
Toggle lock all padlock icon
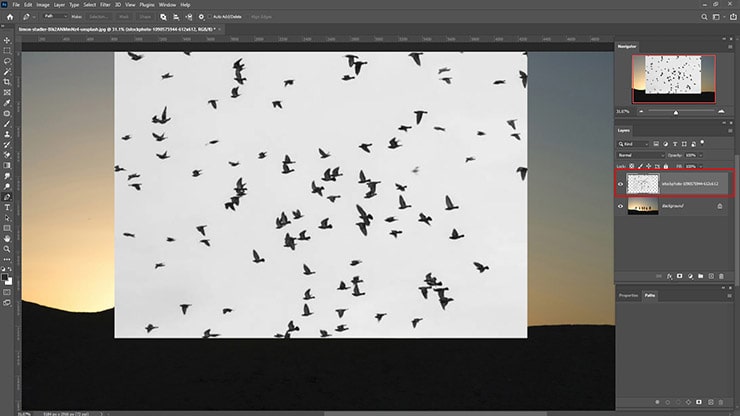coord(666,166)
